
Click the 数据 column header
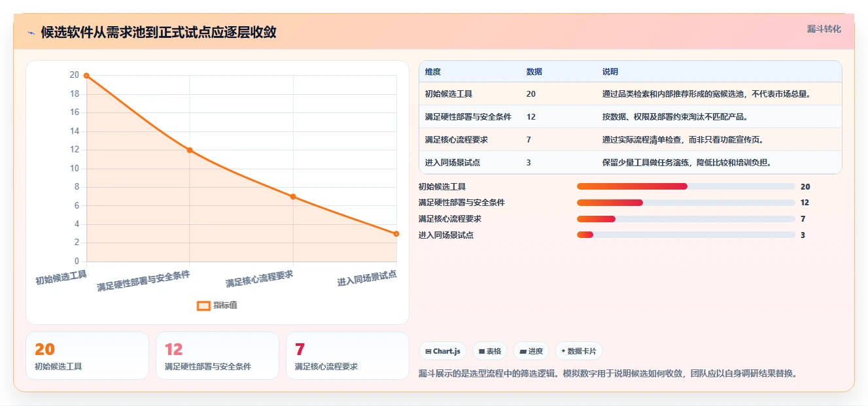534,72
